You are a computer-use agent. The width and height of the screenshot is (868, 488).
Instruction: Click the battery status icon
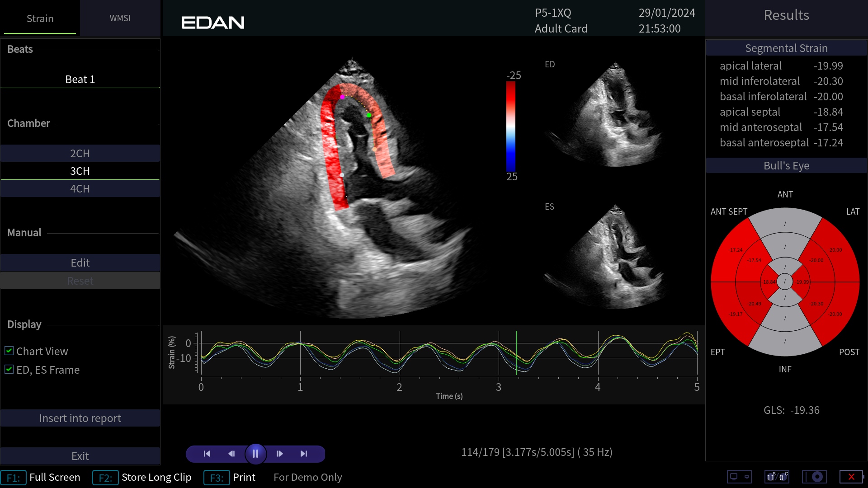pyautogui.click(x=852, y=477)
